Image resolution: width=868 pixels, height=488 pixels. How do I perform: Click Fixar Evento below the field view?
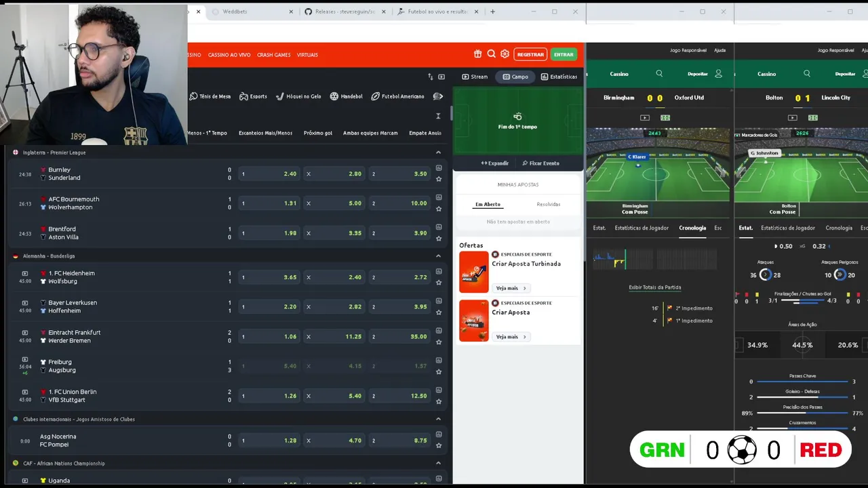point(541,163)
